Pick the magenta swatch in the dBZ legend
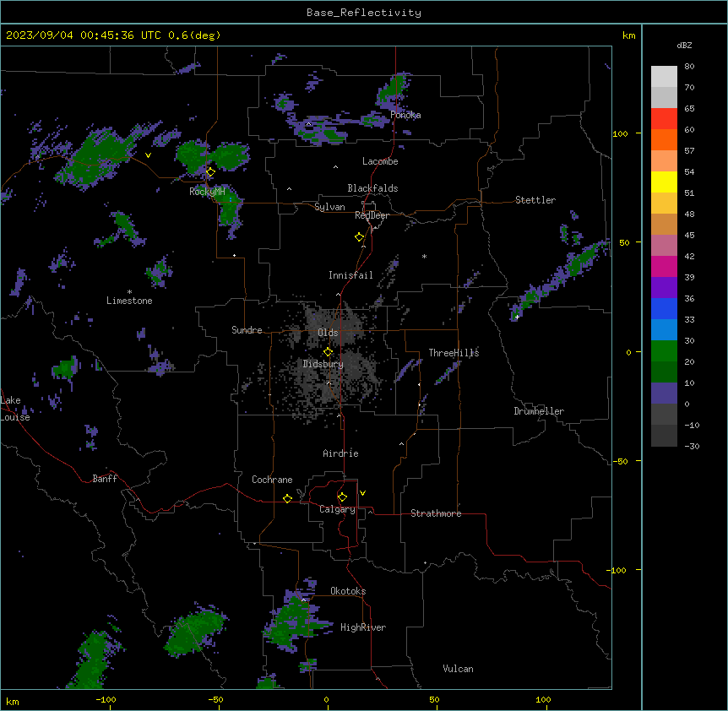This screenshot has height=711, width=728. pyautogui.click(x=664, y=266)
